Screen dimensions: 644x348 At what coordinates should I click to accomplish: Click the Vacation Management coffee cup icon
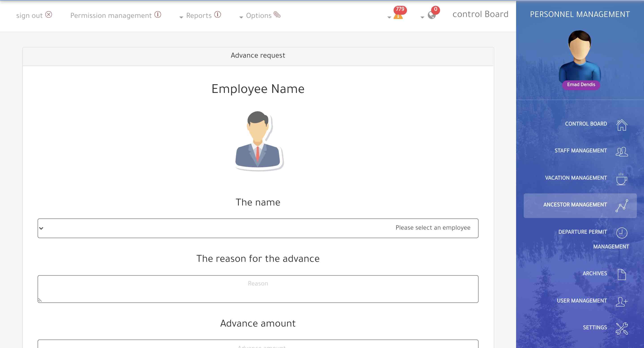click(621, 179)
